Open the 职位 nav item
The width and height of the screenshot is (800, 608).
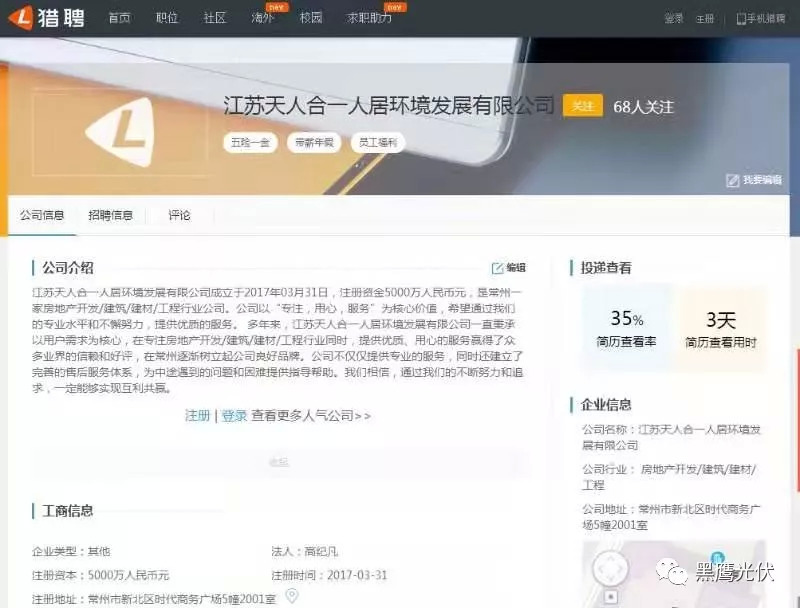(167, 18)
